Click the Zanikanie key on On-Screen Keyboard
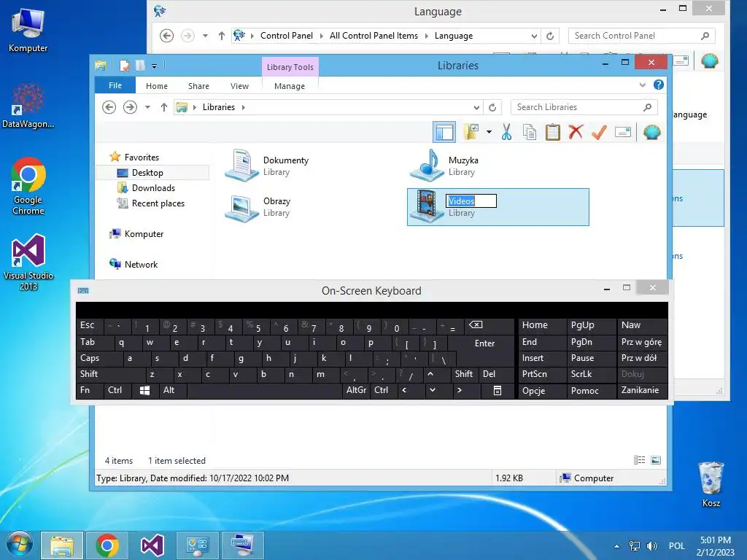This screenshot has height=560, width=747. point(642,391)
